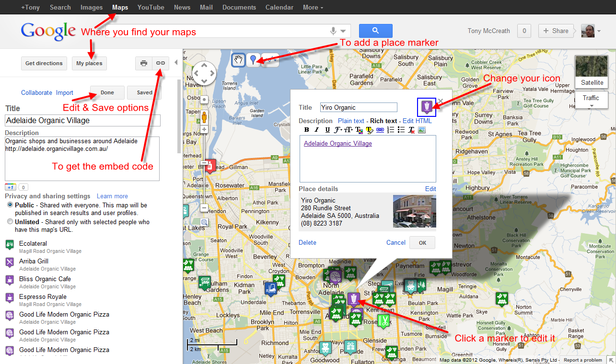Click the Import link
Screen dimensions: 616x364
pyautogui.click(x=65, y=93)
